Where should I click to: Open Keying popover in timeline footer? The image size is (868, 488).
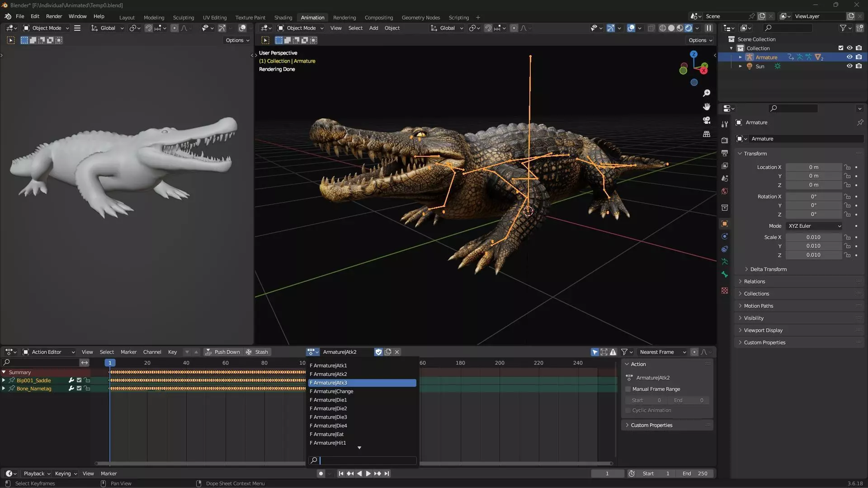66,474
